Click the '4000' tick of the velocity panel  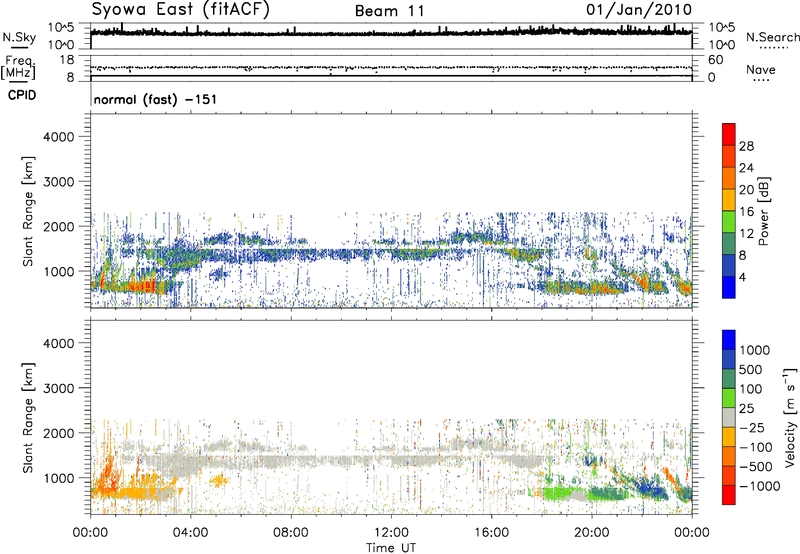point(59,343)
